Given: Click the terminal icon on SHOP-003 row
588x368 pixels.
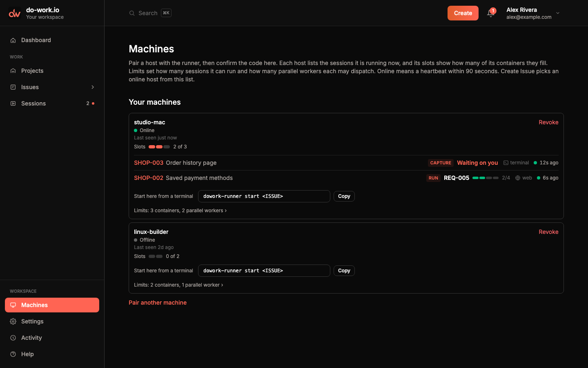Looking at the screenshot, I should coord(506,163).
